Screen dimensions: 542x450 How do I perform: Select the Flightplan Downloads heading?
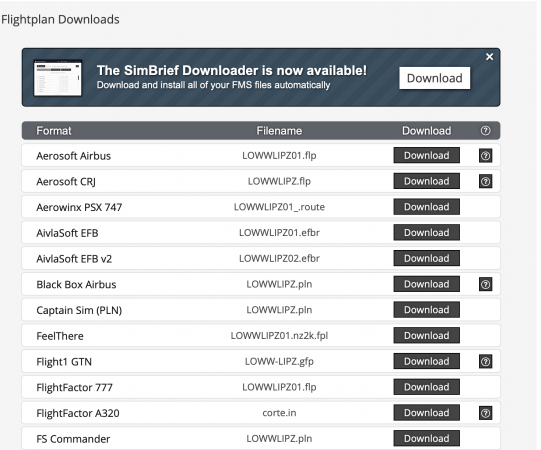[60, 19]
